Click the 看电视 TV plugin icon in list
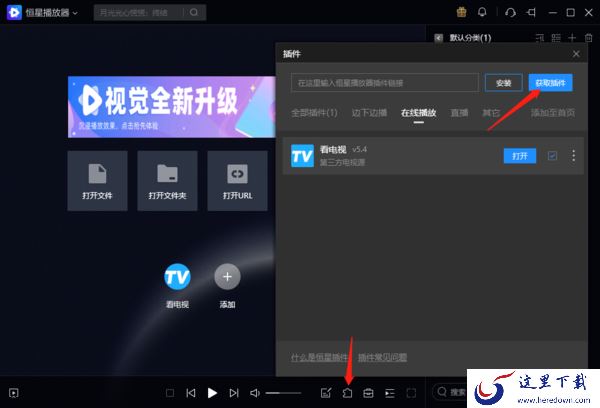 click(x=302, y=156)
